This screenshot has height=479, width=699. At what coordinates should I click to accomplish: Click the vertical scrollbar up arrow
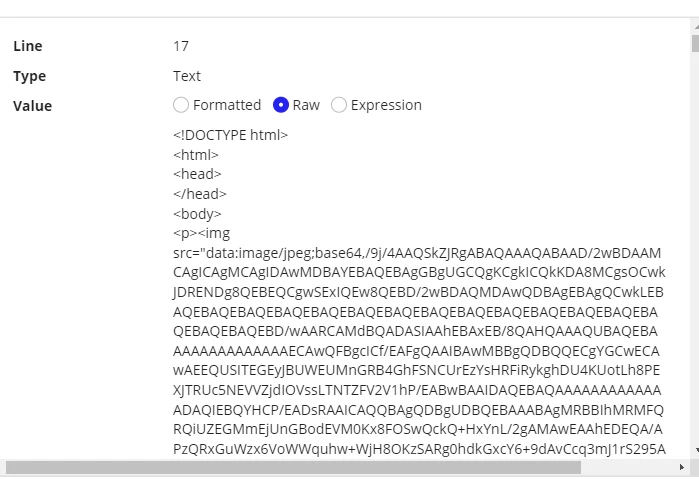[x=696, y=27]
